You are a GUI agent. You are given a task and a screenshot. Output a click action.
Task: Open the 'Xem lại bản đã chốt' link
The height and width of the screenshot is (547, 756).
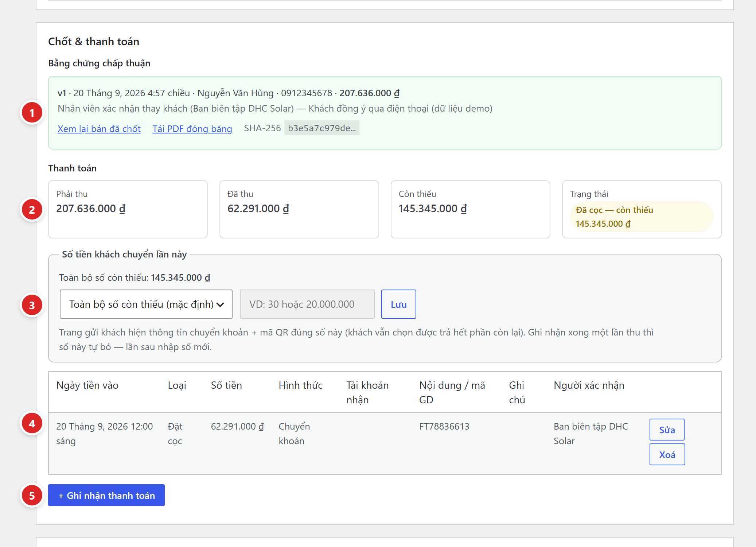(x=99, y=129)
